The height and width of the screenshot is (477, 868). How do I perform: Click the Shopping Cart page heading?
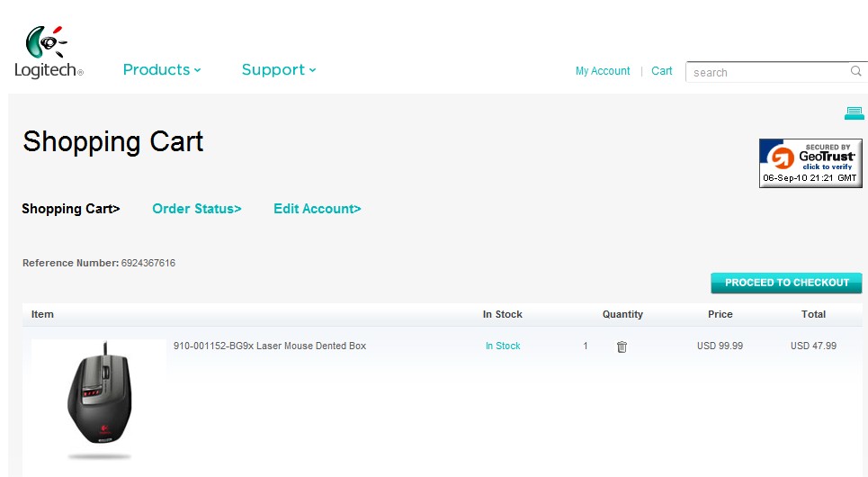113,142
